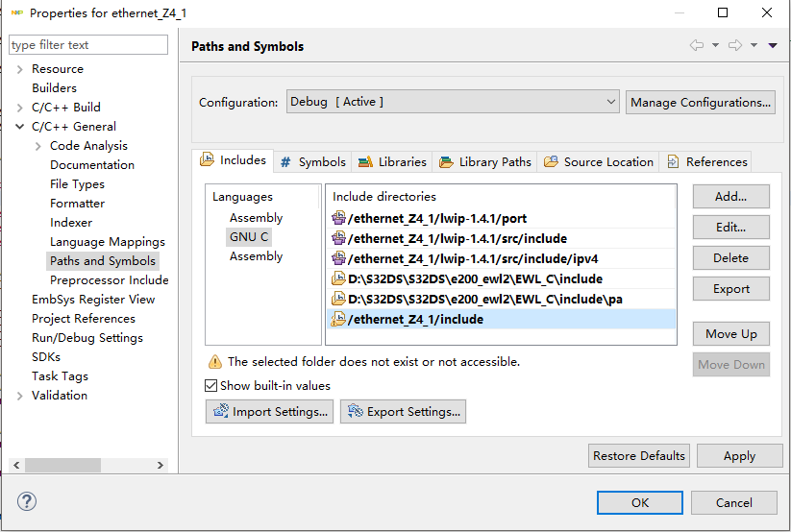791x532 pixels.
Task: Click the EWL_C\include\pa folder icon
Action: tap(338, 299)
